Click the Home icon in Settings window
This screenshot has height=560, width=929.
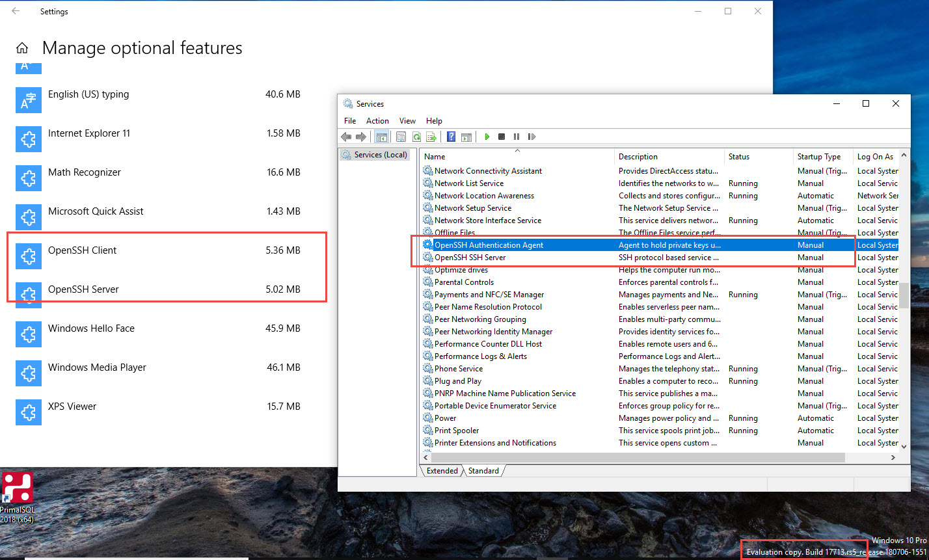[x=22, y=48]
